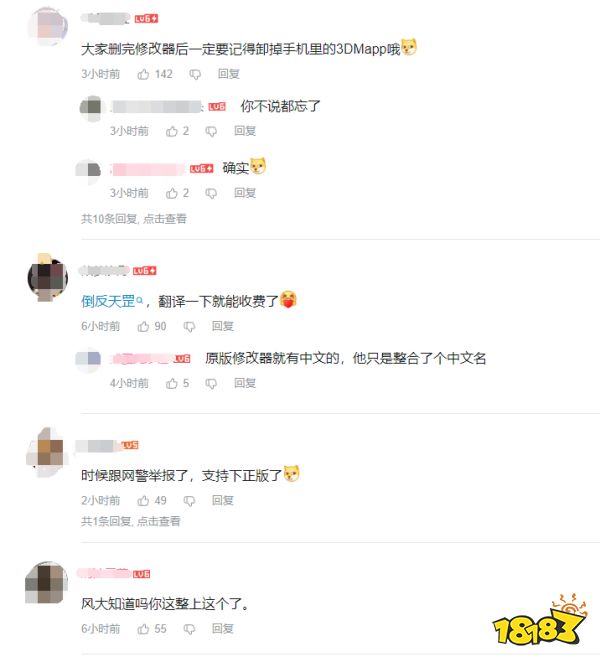Viewport: 600px width, 662px height.
Task: Dislike the 3DMapp uninstall comment
Action: [195, 75]
